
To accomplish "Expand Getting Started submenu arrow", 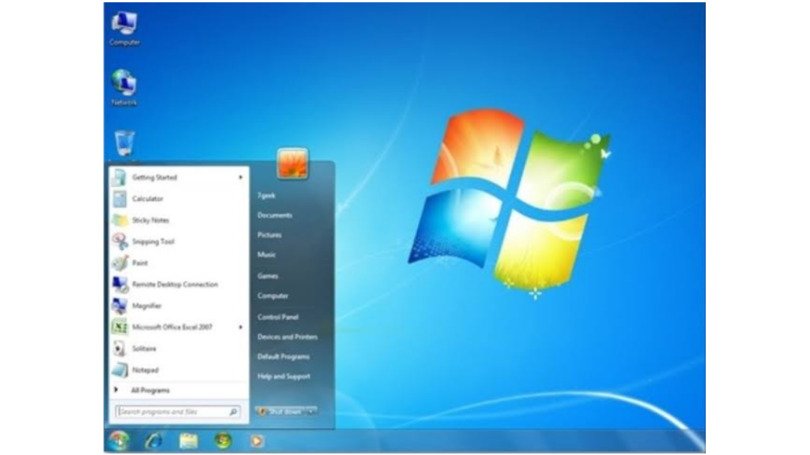I will (x=240, y=177).
